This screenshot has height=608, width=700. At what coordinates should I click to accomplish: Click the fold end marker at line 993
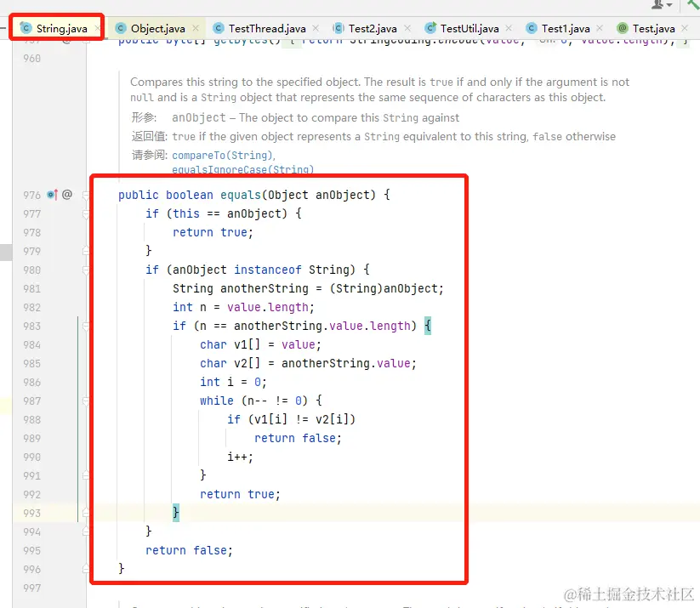pyautogui.click(x=86, y=513)
